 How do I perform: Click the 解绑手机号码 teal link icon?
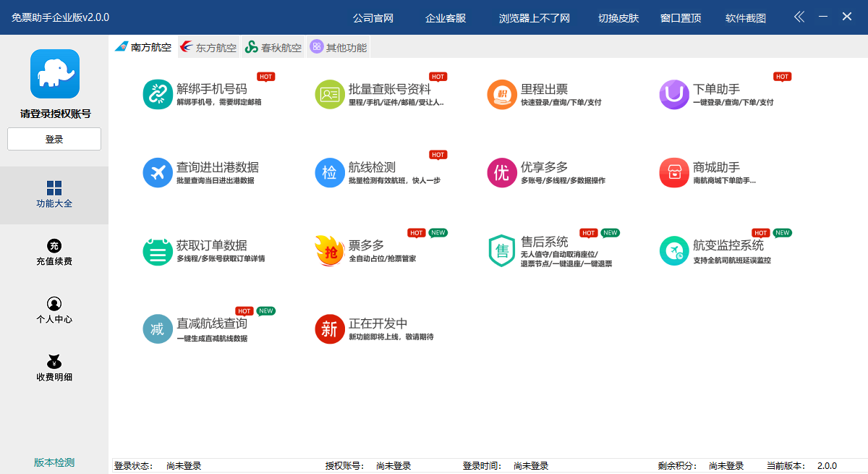pyautogui.click(x=157, y=95)
